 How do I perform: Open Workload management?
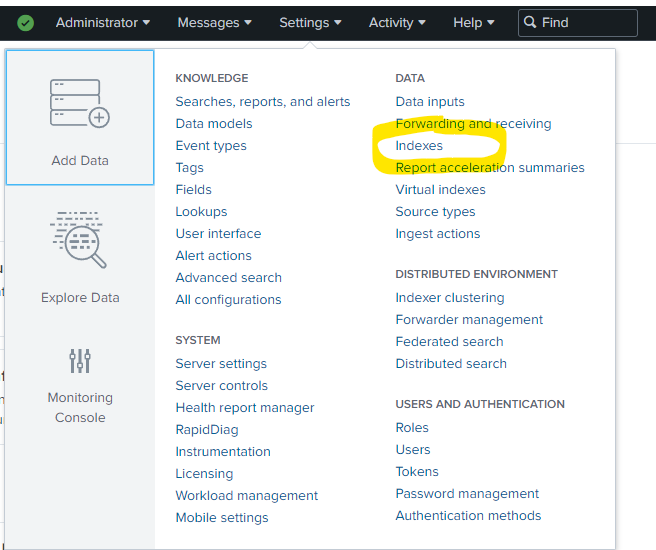247,496
